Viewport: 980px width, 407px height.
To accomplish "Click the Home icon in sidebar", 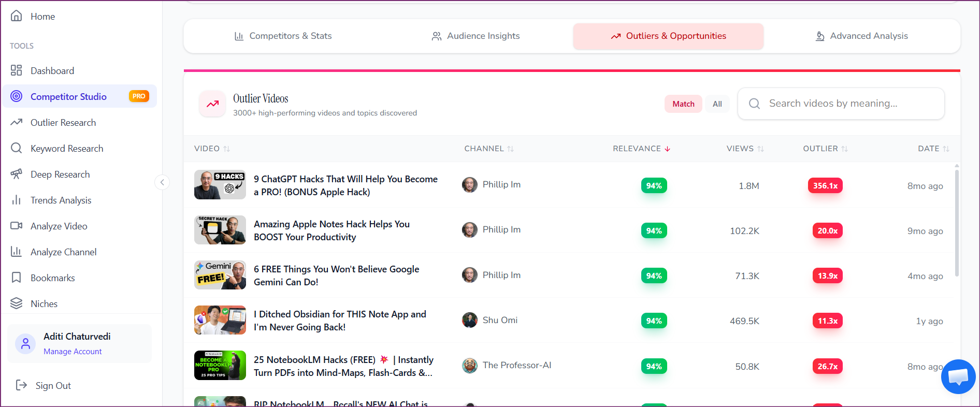I will (x=17, y=16).
